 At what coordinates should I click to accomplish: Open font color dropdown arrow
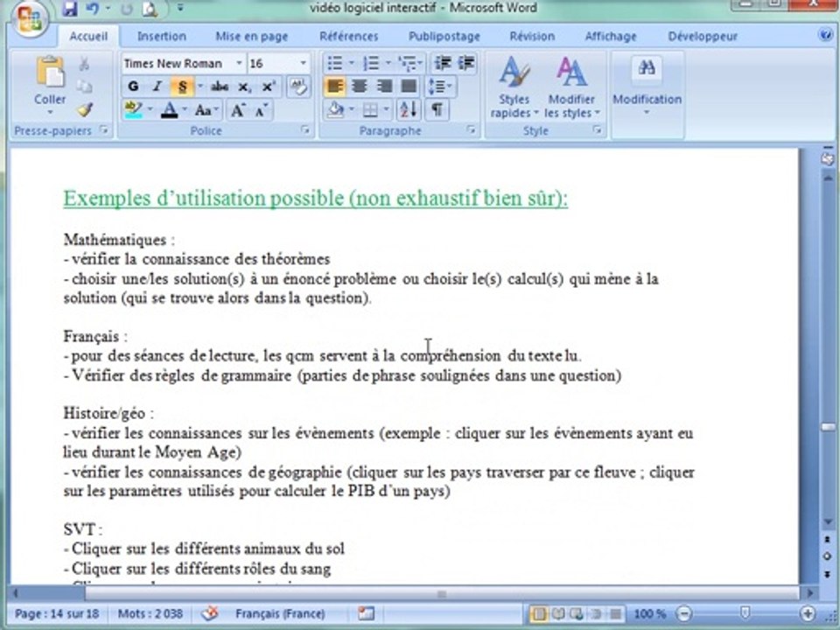point(185,110)
